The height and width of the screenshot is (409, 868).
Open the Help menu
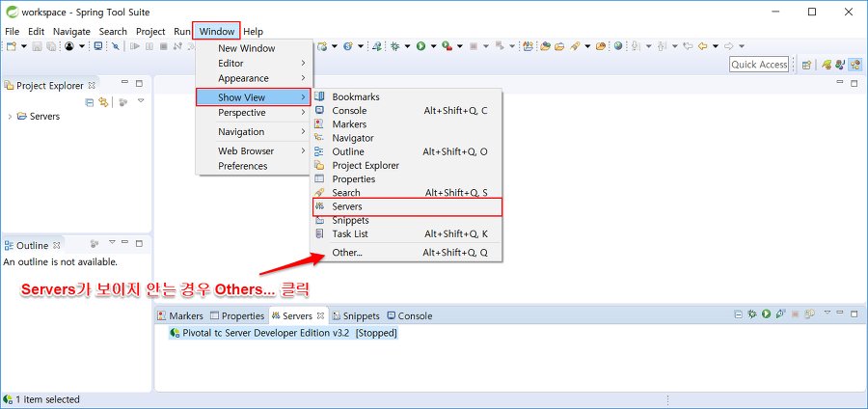253,32
